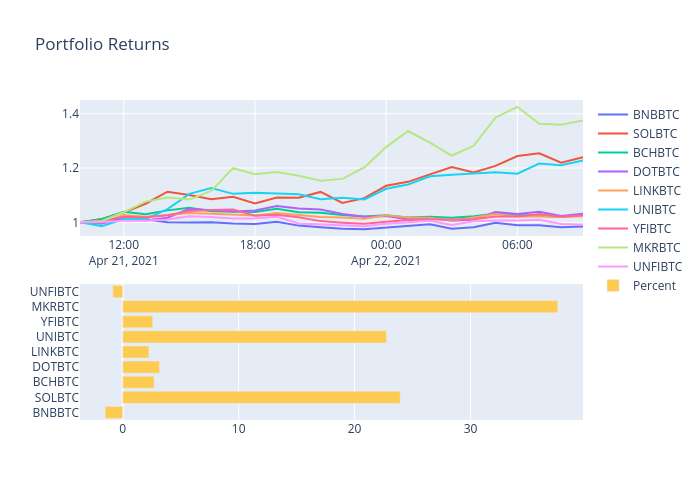Click the yellow Percent legend swatch

(613, 285)
